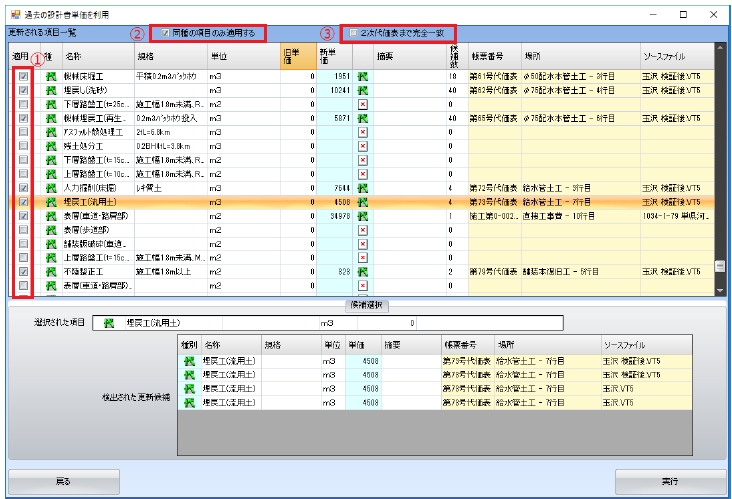Click the red X icon in 残土処分工 row

point(362,145)
